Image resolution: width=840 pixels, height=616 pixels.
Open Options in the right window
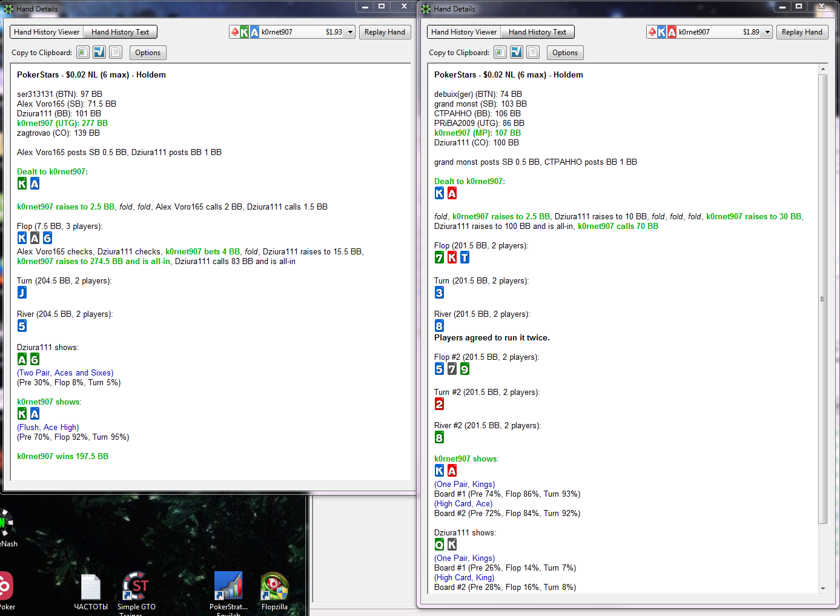[x=565, y=53]
